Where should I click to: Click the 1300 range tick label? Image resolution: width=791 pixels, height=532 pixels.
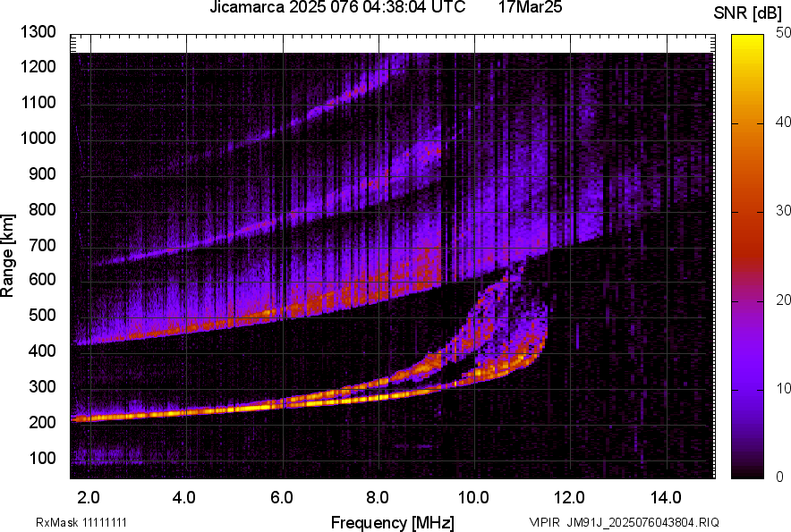(38, 32)
